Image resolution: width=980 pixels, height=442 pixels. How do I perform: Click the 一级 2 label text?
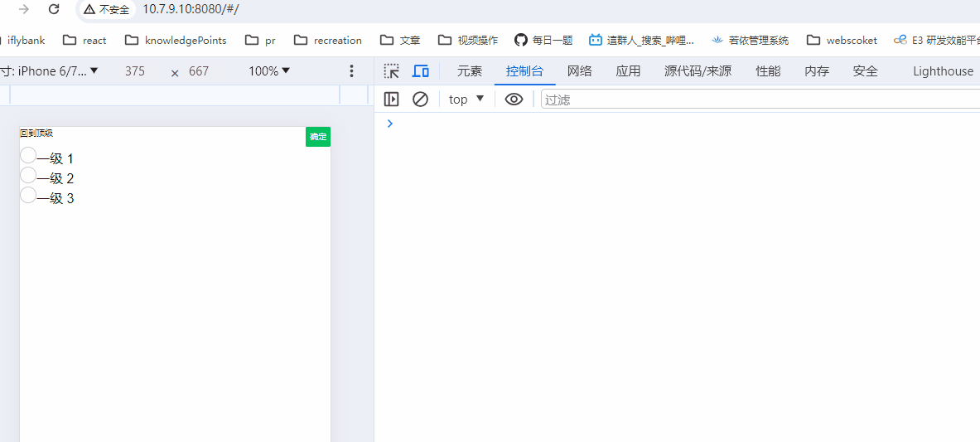coord(55,179)
